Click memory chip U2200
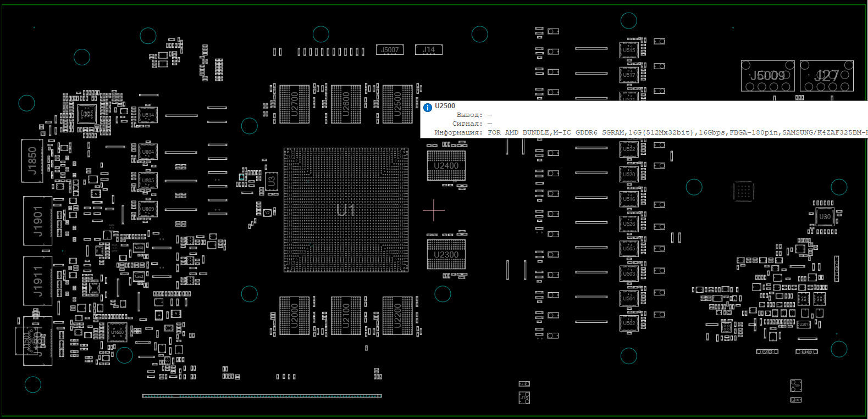Image resolution: width=868 pixels, height=419 pixels. [397, 316]
